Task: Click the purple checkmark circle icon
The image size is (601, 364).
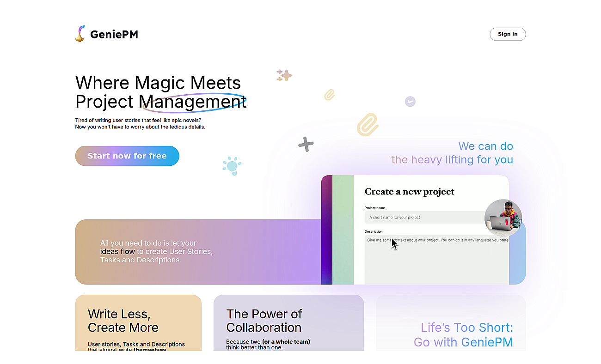Action: tap(410, 101)
